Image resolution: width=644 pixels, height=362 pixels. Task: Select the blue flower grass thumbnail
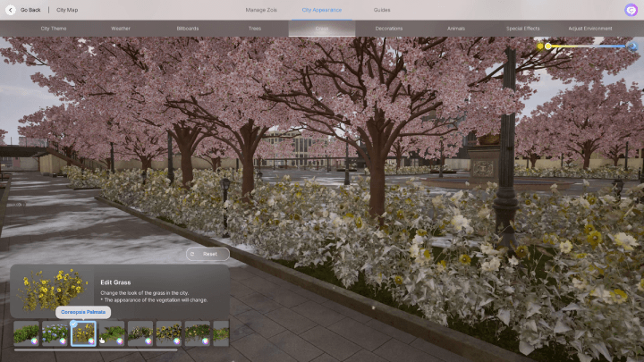point(55,333)
